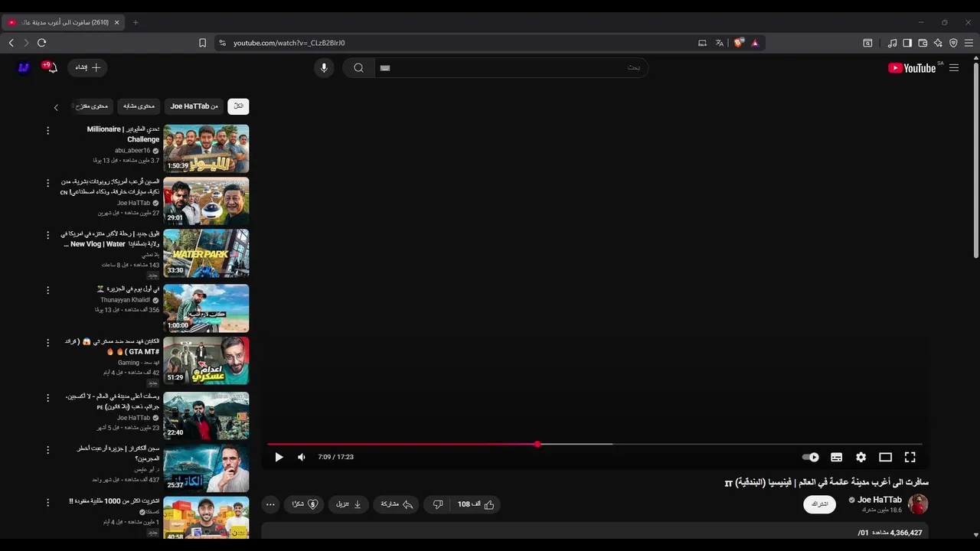This screenshot has width=980, height=551.
Task: Click the search magnifier button
Action: 358,68
